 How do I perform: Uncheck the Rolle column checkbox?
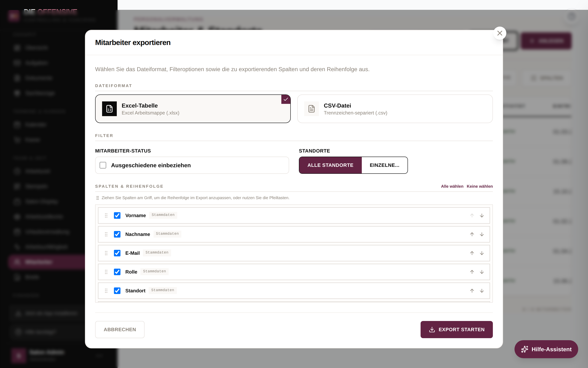(117, 272)
